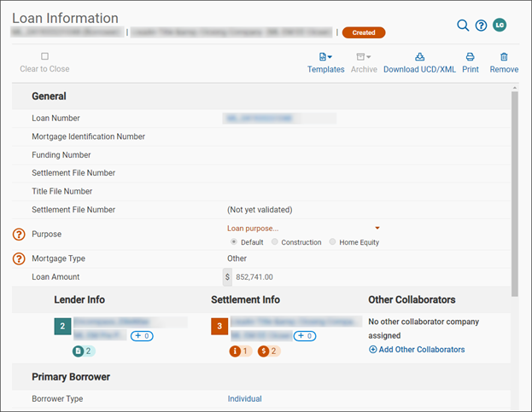The height and width of the screenshot is (412, 532).
Task: Tick the Clear to Close checkbox
Action: pos(44,56)
